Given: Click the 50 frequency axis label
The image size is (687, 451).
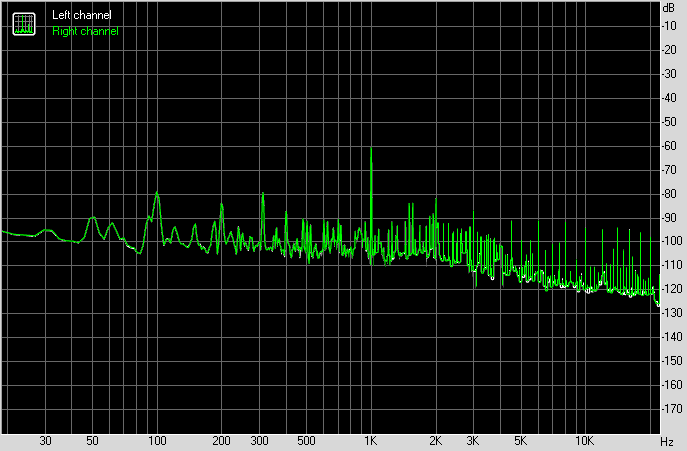Looking at the screenshot, I should 92,440.
